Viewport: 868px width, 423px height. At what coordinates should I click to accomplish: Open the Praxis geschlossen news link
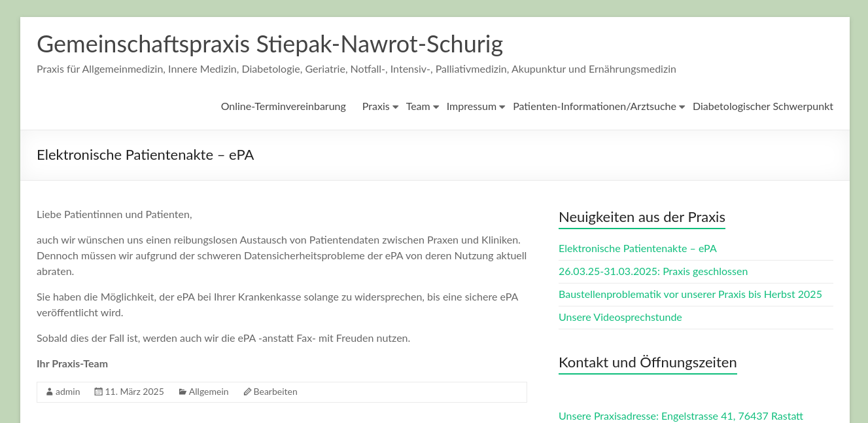point(653,272)
